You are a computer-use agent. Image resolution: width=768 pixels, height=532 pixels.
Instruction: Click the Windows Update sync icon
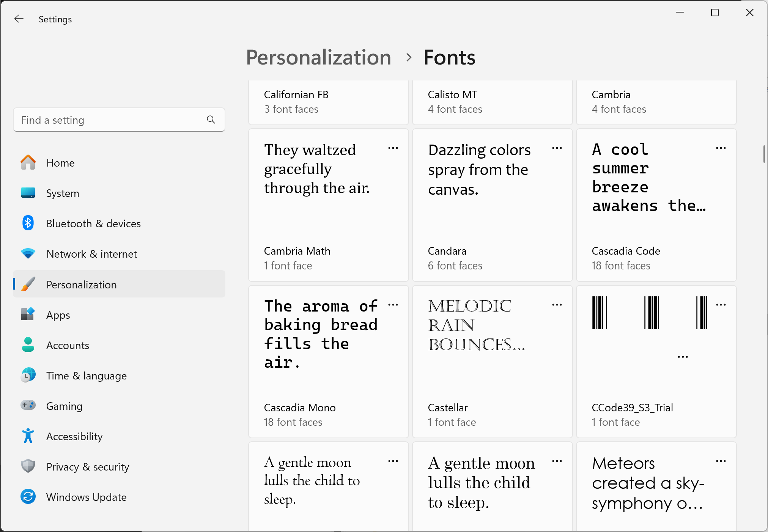point(28,497)
